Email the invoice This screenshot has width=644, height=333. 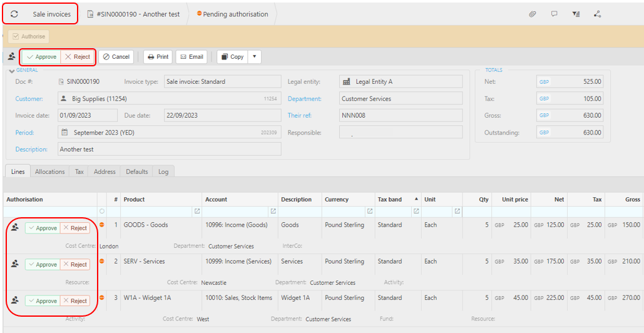[x=192, y=57]
